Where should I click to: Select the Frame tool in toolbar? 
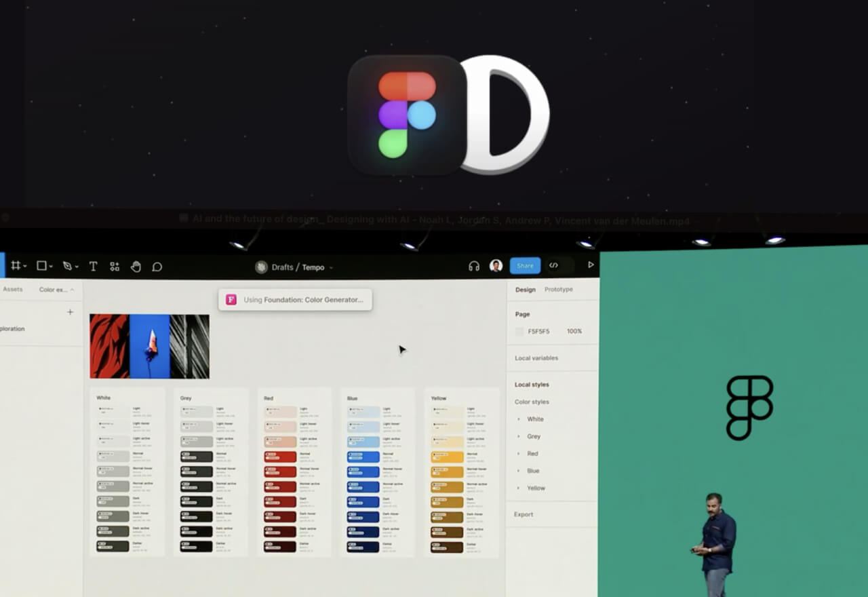[16, 267]
